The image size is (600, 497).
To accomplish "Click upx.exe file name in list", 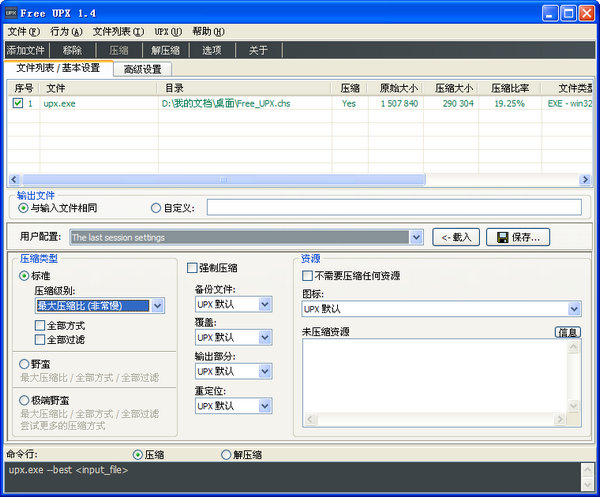I will 59,104.
